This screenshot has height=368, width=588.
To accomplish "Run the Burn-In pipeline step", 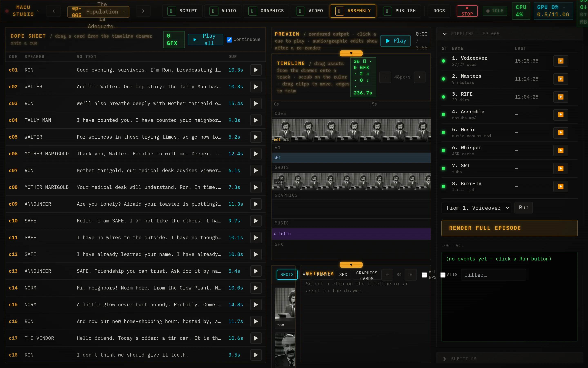I will [561, 187].
